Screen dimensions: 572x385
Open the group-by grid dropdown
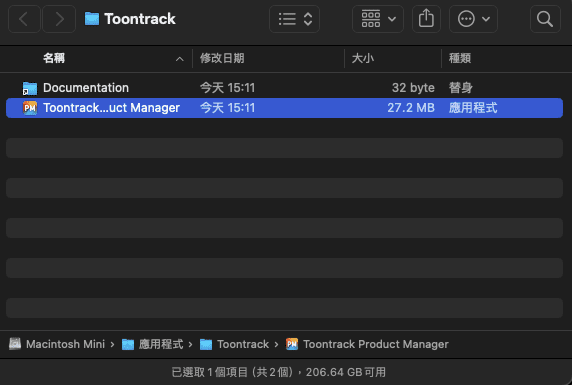pyautogui.click(x=378, y=19)
